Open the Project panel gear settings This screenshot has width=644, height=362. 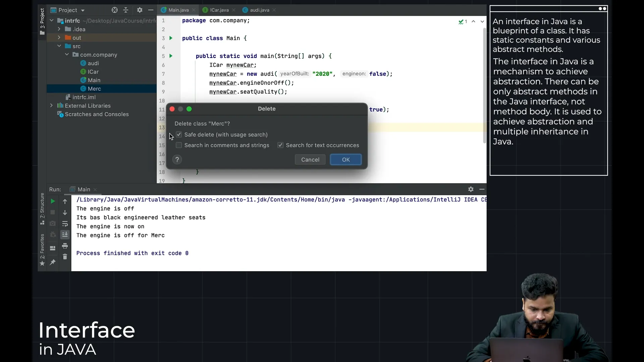[x=140, y=10]
